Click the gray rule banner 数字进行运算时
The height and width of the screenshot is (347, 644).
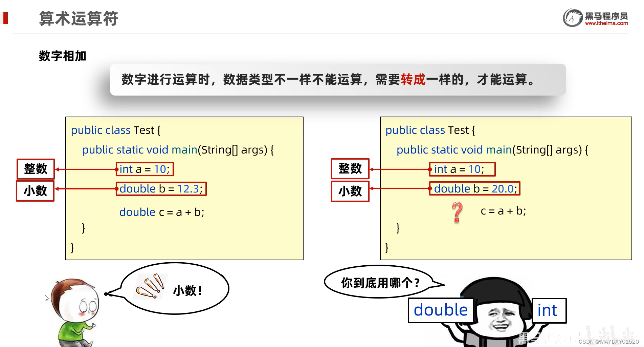[x=338, y=80]
